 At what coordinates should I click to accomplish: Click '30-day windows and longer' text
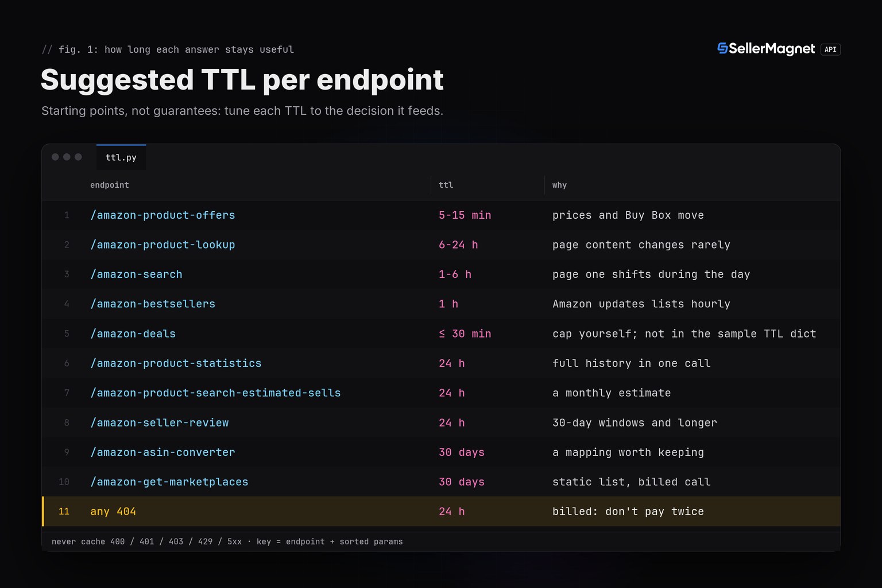[635, 423]
